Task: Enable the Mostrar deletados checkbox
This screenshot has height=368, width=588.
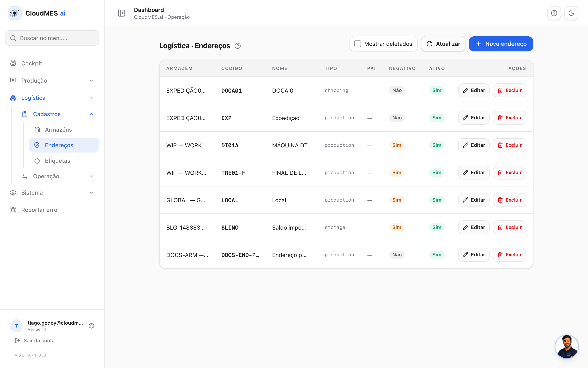Action: 357,44
